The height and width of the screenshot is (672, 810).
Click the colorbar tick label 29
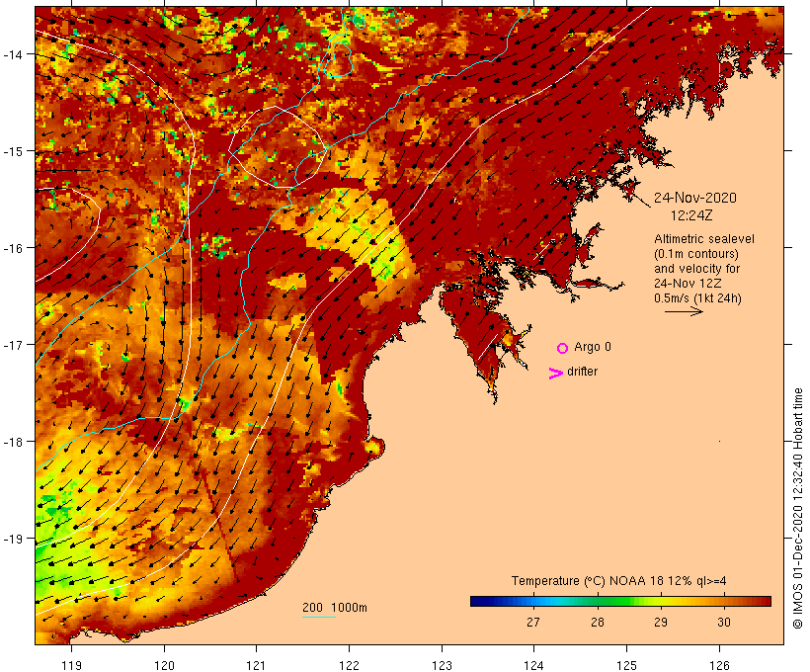pyautogui.click(x=661, y=622)
